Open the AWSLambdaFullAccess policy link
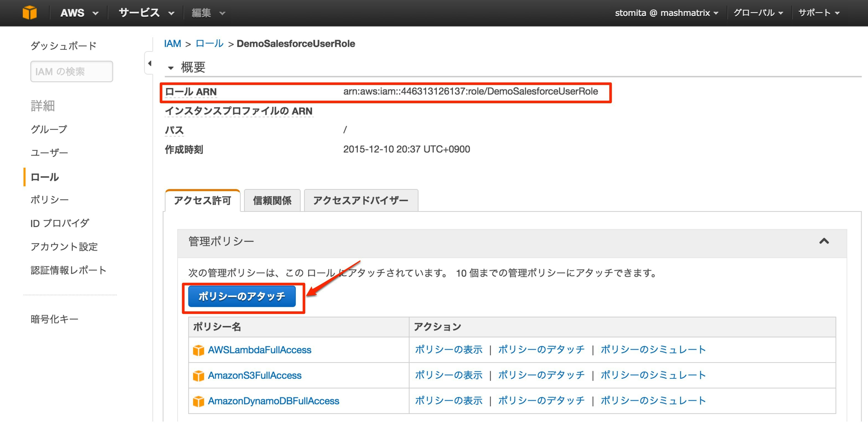Screen dimensions: 868x434 [x=259, y=350]
